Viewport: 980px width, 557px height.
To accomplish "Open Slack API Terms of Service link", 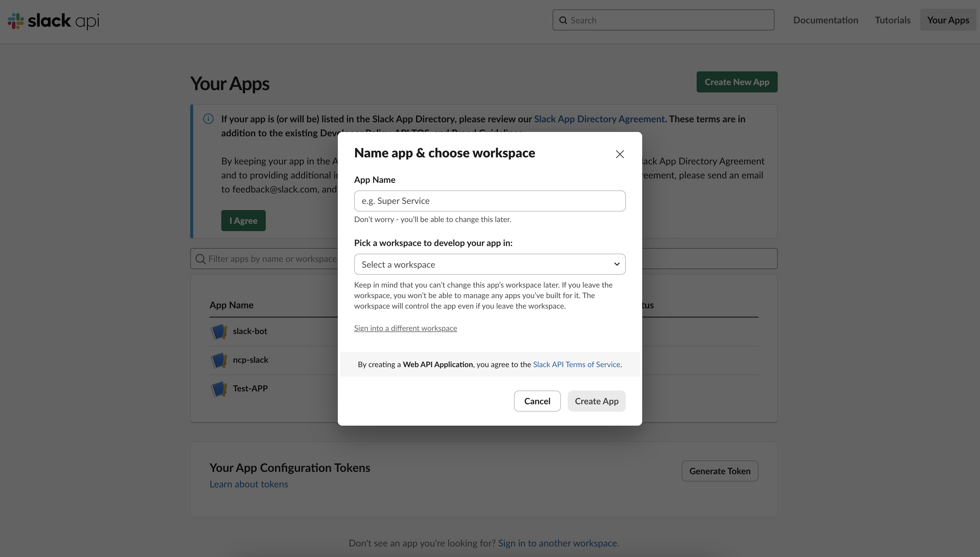I will (576, 365).
